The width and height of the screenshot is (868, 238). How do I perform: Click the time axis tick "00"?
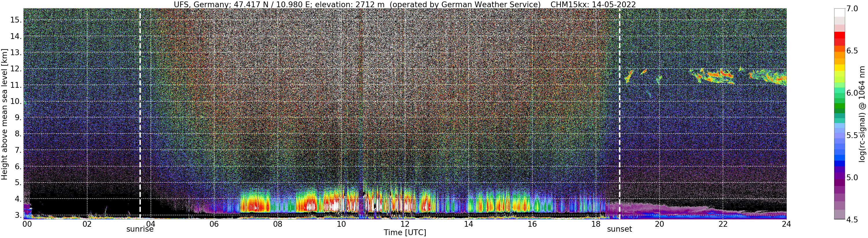27,224
